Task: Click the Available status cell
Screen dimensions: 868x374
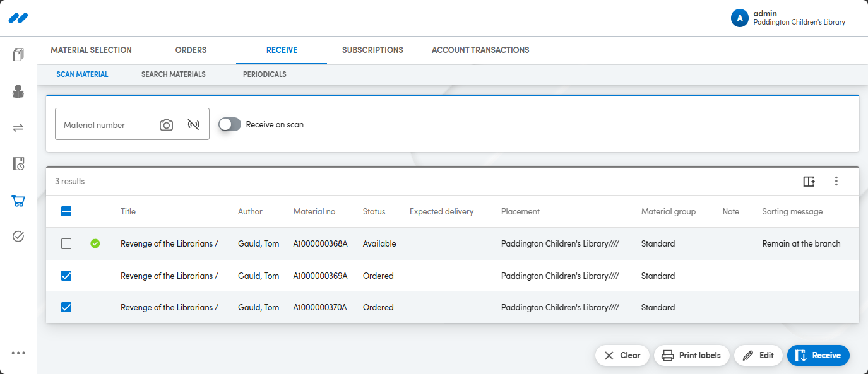Action: 379,243
